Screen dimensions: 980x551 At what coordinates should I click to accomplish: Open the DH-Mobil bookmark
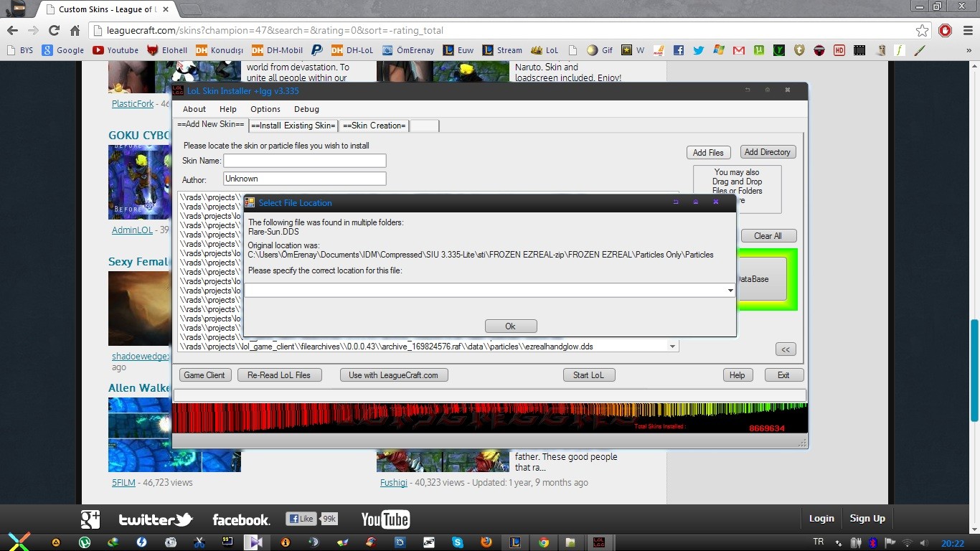click(x=278, y=50)
